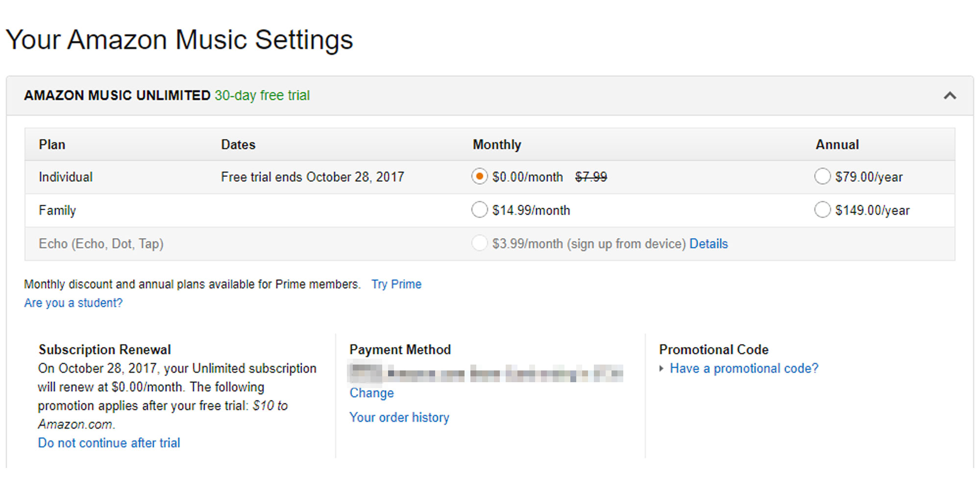Choose Family $14.99/month plan
Image resolution: width=980 pixels, height=490 pixels.
[479, 210]
